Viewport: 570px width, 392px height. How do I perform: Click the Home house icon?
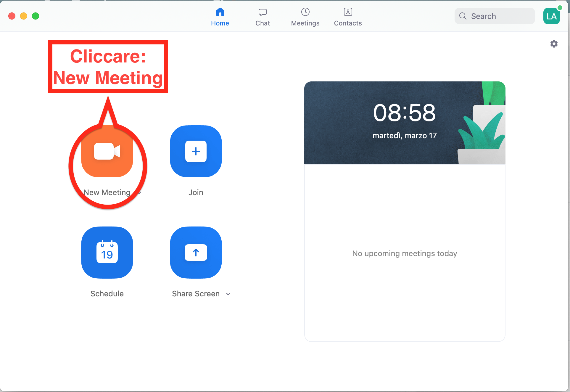point(220,12)
